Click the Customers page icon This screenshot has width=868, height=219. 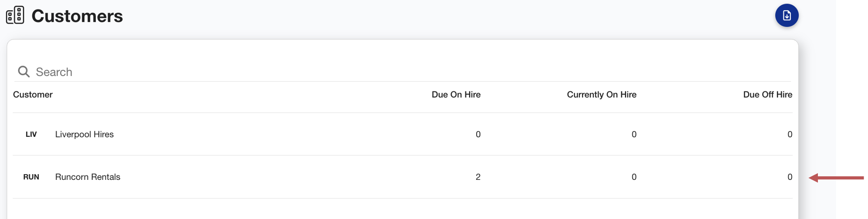[15, 15]
